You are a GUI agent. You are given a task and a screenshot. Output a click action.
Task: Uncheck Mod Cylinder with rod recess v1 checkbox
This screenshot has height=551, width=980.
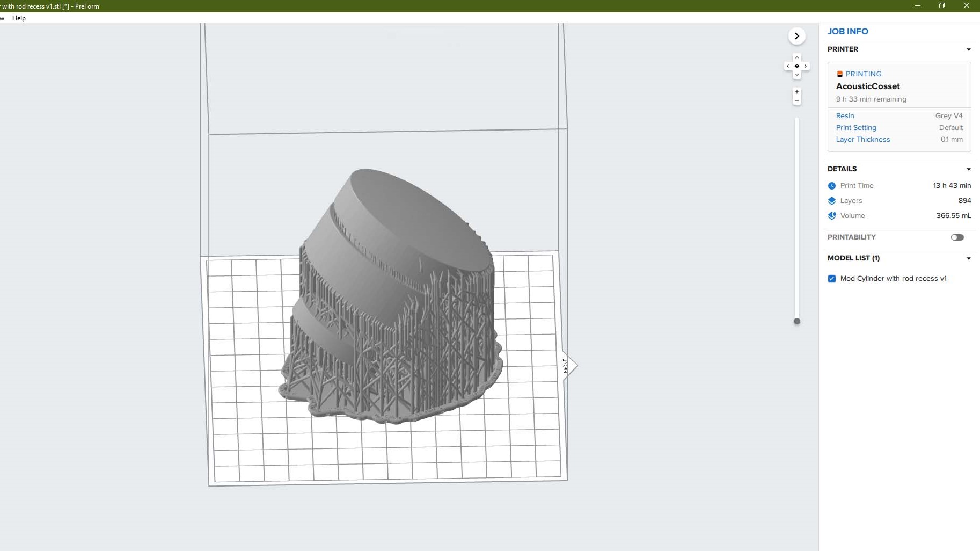click(x=832, y=279)
